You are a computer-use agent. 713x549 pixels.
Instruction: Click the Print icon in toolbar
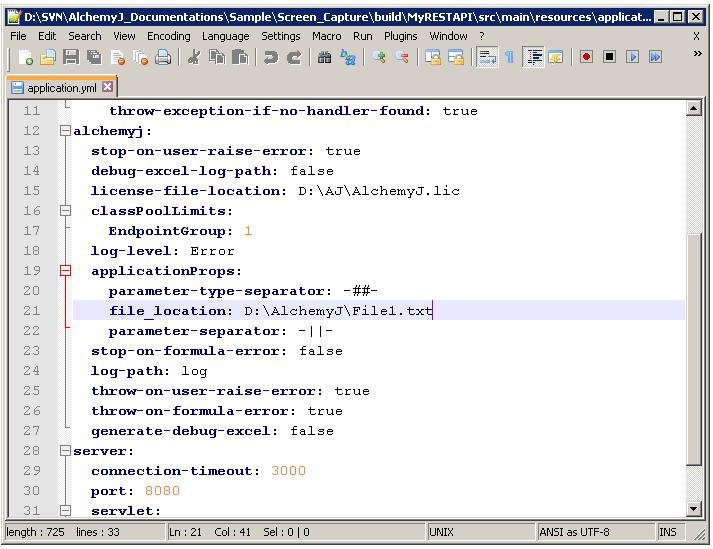point(162,58)
